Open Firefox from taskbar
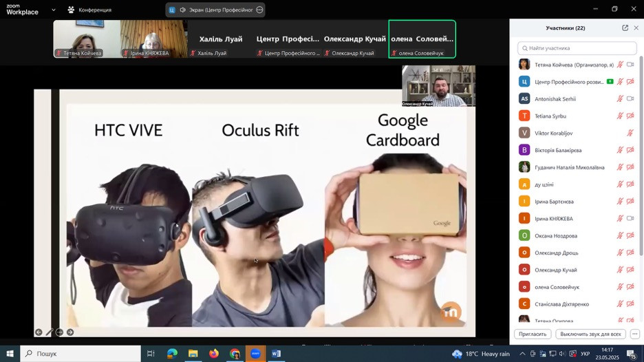 [214, 353]
